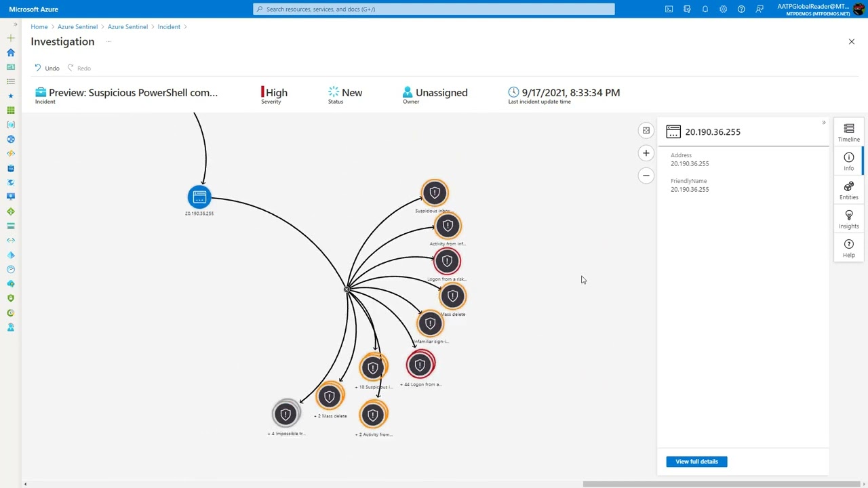
Task: Open Home icon in left sidebar
Action: 10,52
